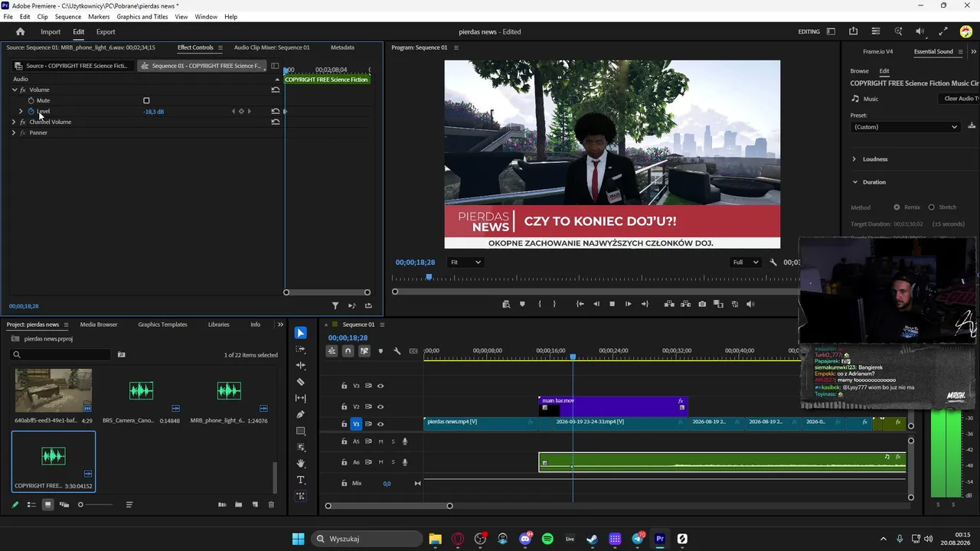The width and height of the screenshot is (980, 551).
Task: Expand the Panner effect
Action: pos(13,132)
